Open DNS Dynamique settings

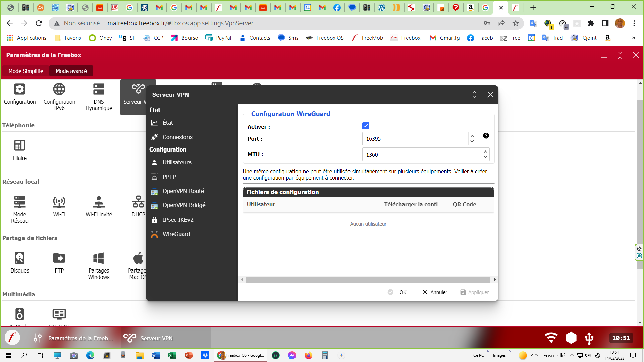99,97
